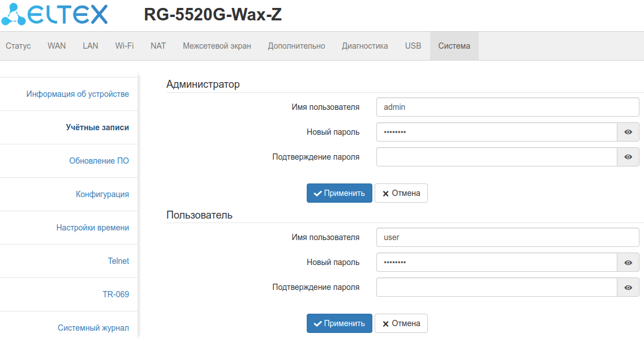This screenshot has height=342, width=644.
Task: Open the USB tab
Action: coord(413,46)
